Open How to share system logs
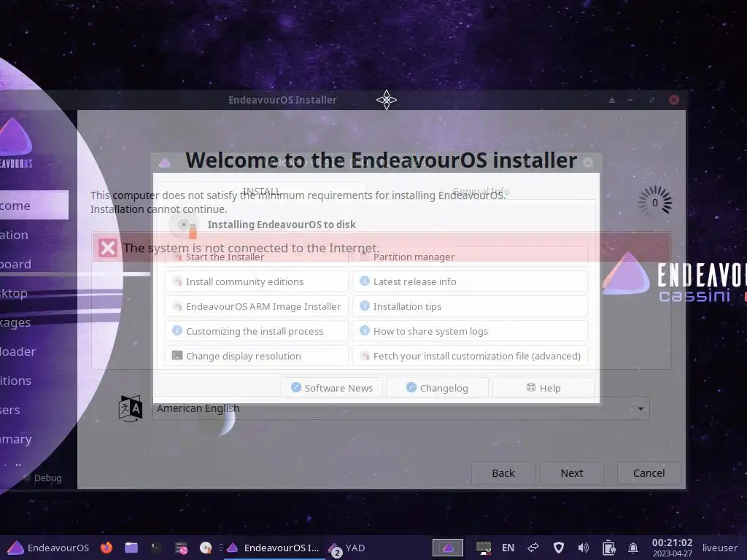Image resolution: width=747 pixels, height=560 pixels. pos(470,331)
